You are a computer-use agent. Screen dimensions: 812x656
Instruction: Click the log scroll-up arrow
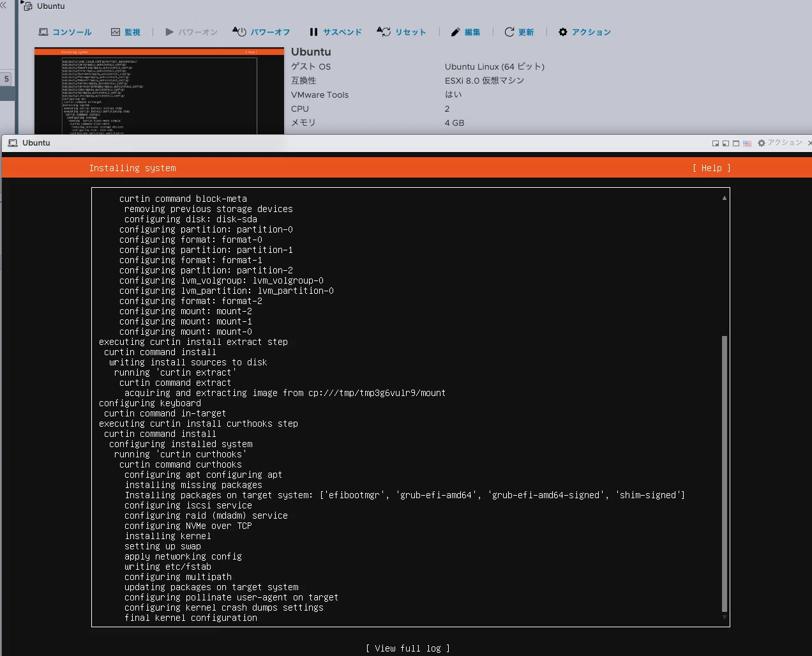click(725, 198)
